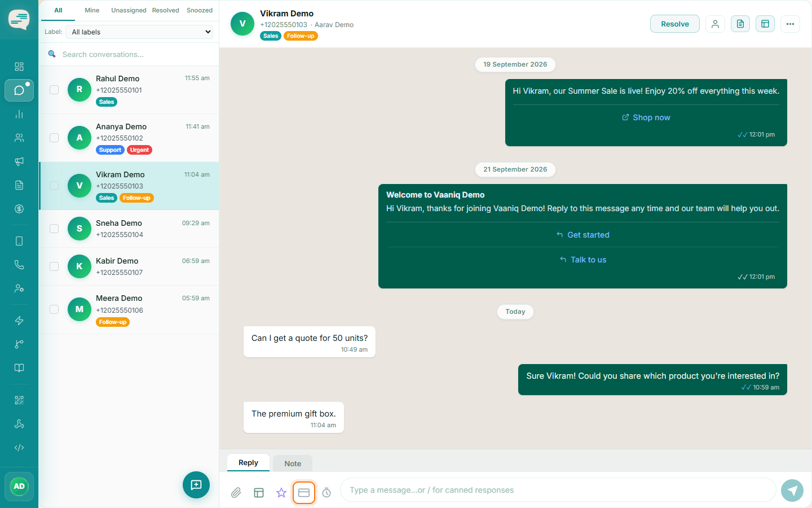This screenshot has height=508, width=812.
Task: Tick the checkbox for Rahul Demo
Action: pos(54,90)
